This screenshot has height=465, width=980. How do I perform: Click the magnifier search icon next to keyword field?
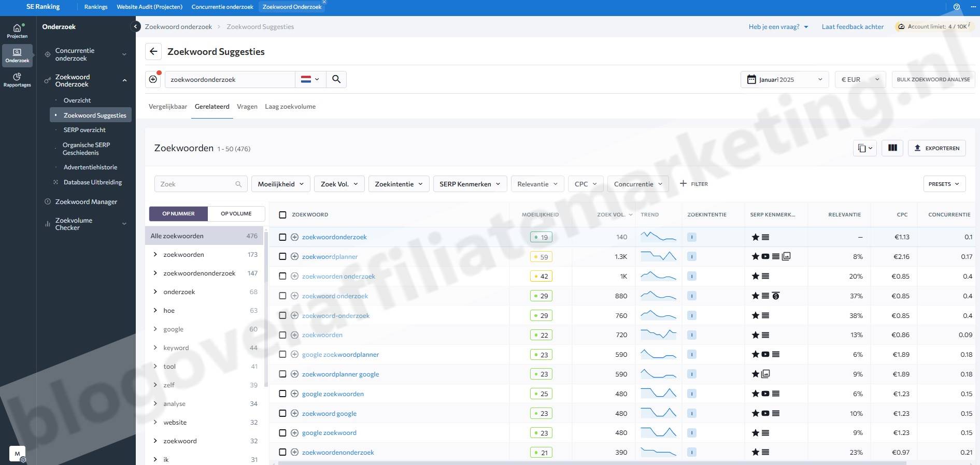click(x=336, y=79)
